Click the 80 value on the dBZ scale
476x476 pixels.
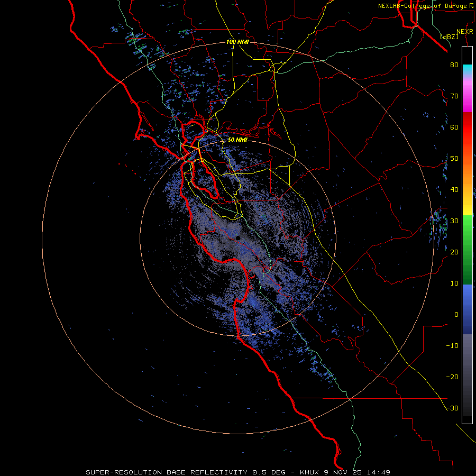(454, 65)
